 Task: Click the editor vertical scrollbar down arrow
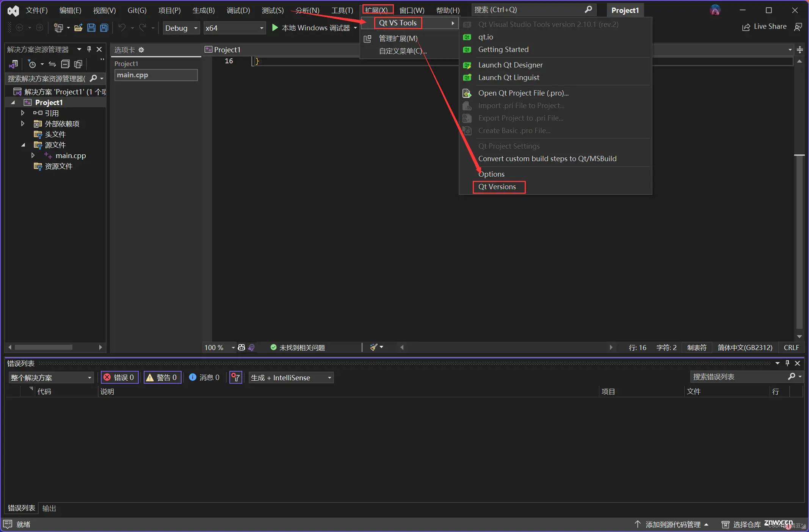click(x=800, y=337)
